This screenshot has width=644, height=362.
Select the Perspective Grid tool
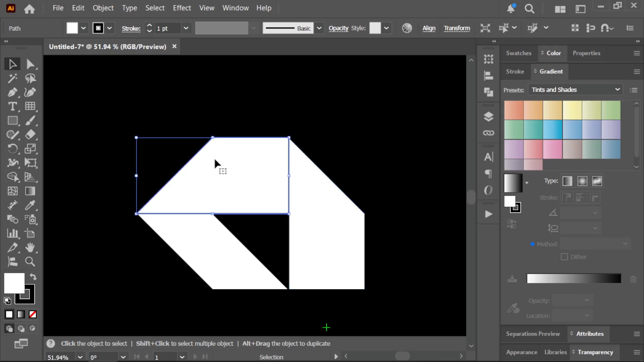tap(30, 177)
